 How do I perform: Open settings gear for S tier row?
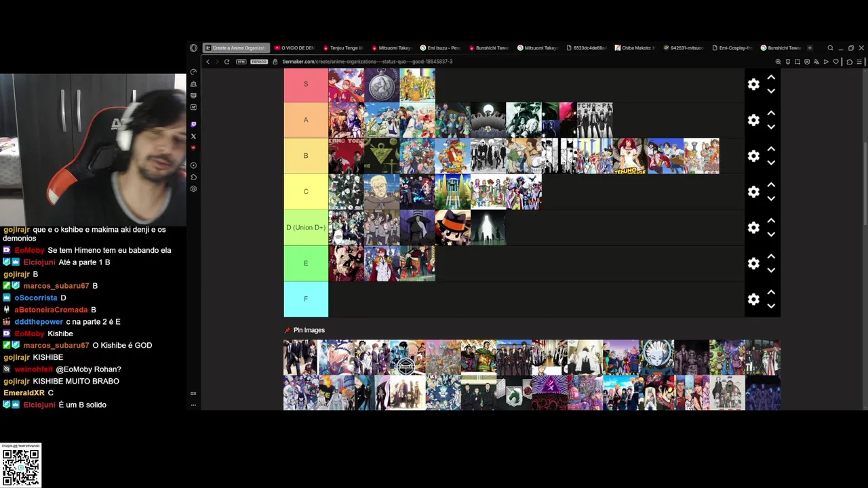[x=753, y=84]
